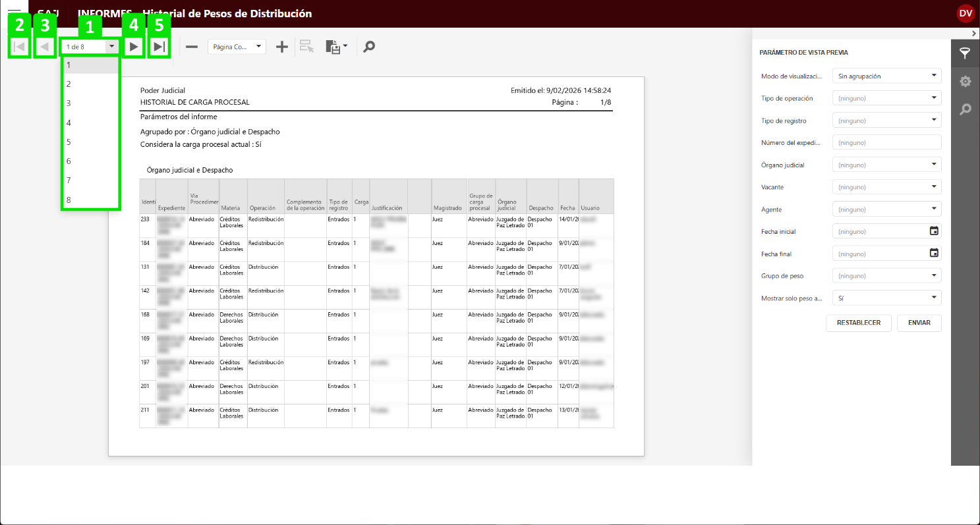The image size is (980, 525).
Task: Jump to the last report page
Action: coord(159,47)
